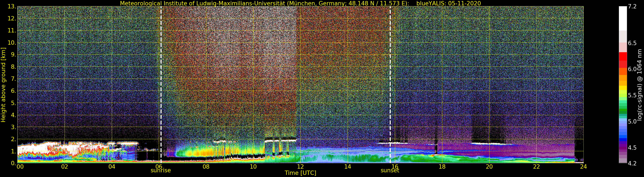Viewport: 644px width, 177px height.
Task: Click the height axis tick label "6."
Action: pyautogui.click(x=14, y=91)
